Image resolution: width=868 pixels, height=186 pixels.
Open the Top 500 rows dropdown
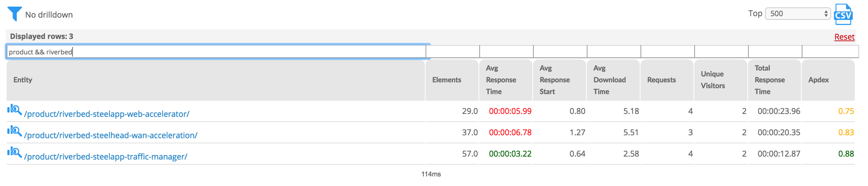click(x=798, y=14)
